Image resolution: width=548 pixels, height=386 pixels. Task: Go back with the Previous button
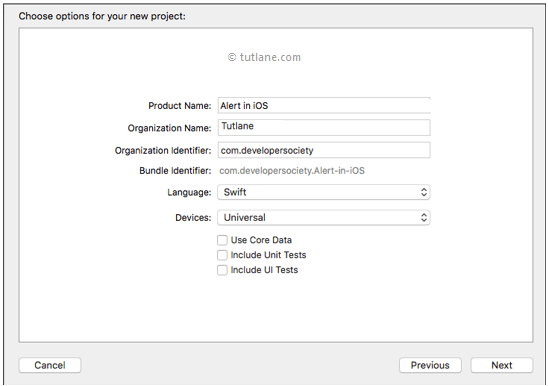tap(430, 365)
